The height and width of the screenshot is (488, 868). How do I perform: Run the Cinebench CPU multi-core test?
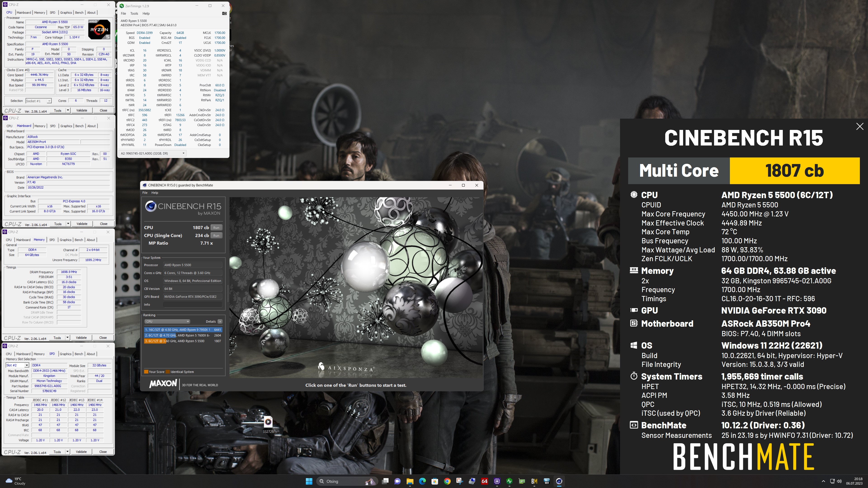coord(216,228)
